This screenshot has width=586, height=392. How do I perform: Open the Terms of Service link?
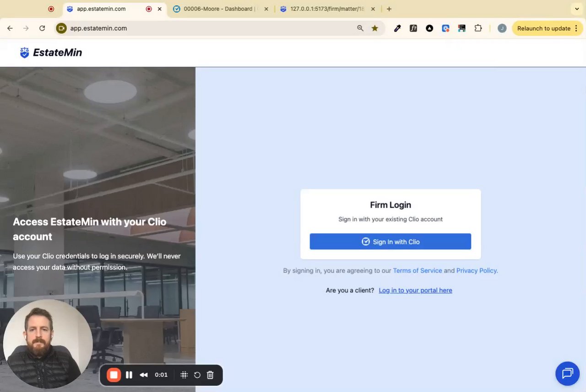tap(417, 270)
